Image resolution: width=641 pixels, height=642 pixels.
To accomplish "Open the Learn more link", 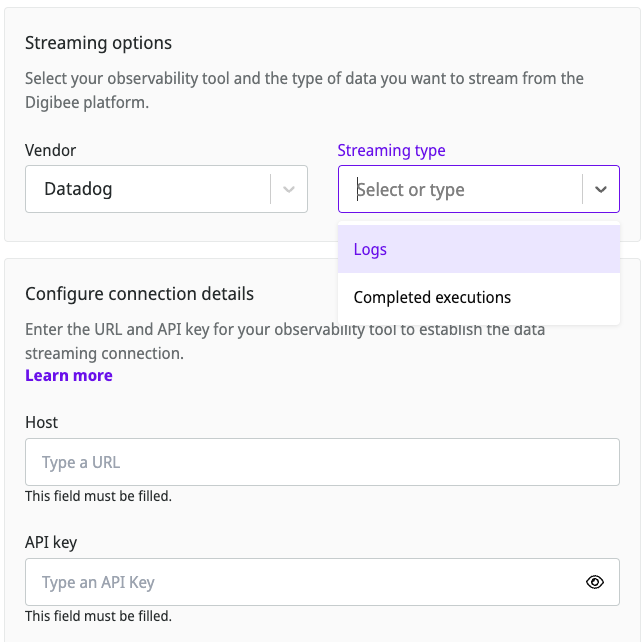I will click(x=69, y=376).
